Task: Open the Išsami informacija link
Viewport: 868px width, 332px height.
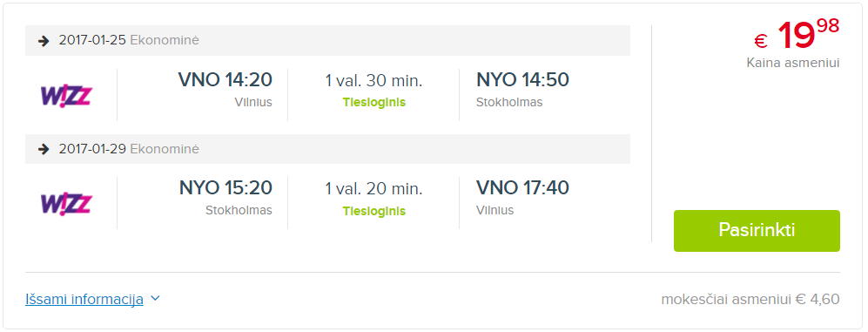Action: 84,299
